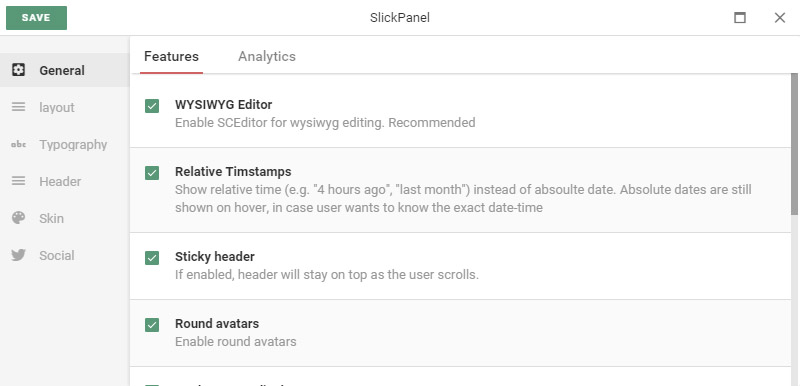
Task: Disable the Sticky header checkbox
Action: coord(152,258)
